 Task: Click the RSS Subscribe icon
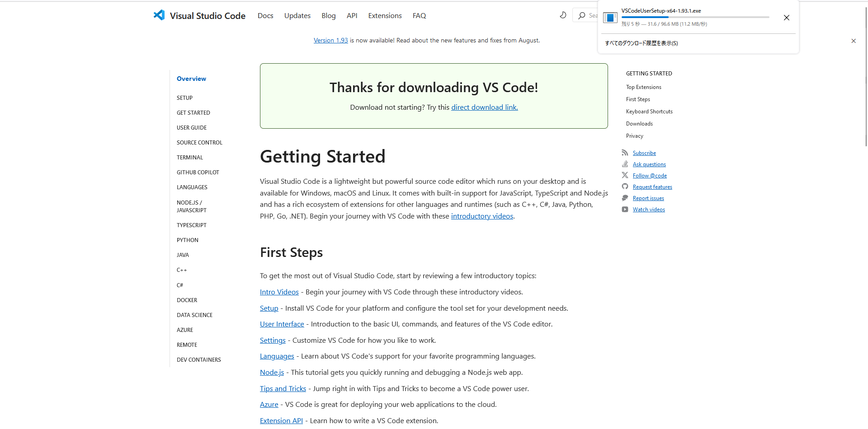point(625,153)
